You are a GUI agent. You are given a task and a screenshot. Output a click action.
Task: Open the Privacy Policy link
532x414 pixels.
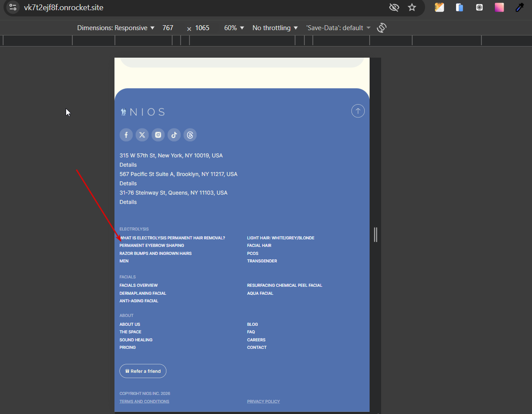click(263, 402)
